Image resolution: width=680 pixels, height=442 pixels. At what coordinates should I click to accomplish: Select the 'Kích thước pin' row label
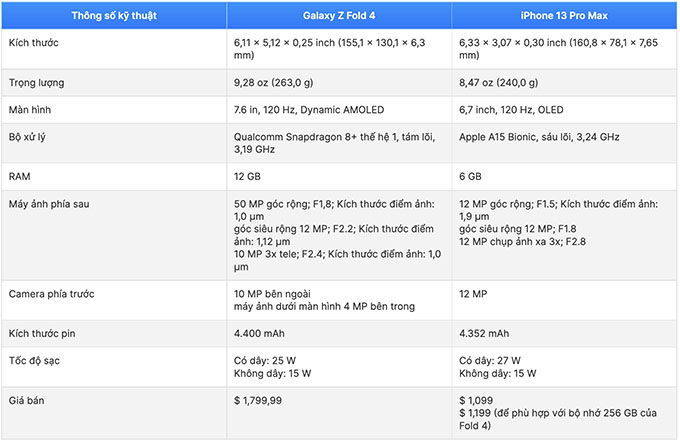tap(42, 334)
